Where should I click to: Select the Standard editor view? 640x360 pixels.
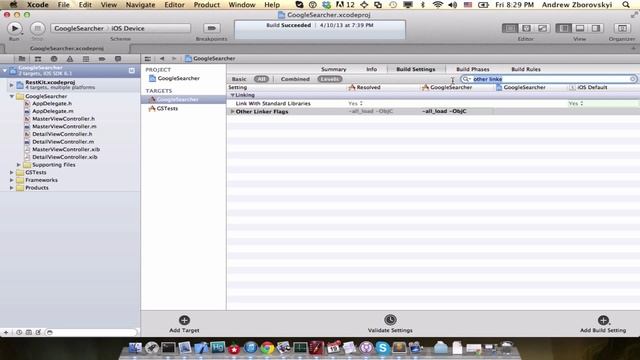510,28
